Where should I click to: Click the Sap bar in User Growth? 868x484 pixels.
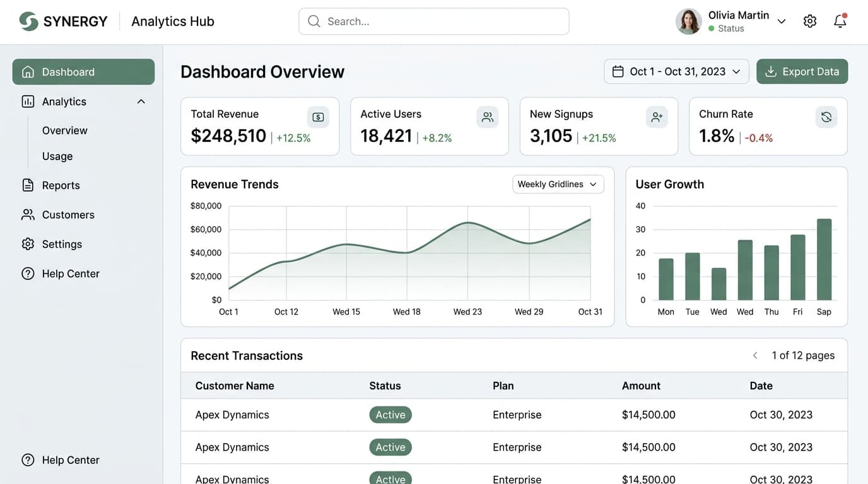(x=824, y=260)
